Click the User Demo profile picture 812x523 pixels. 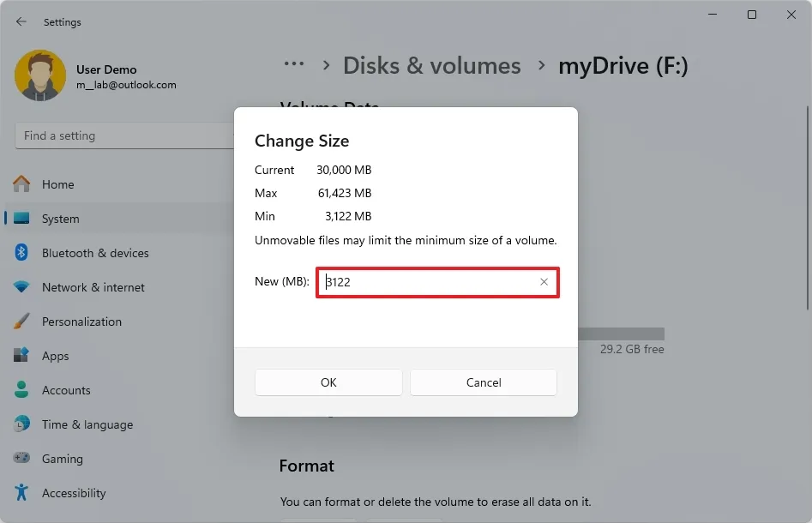tap(40, 75)
